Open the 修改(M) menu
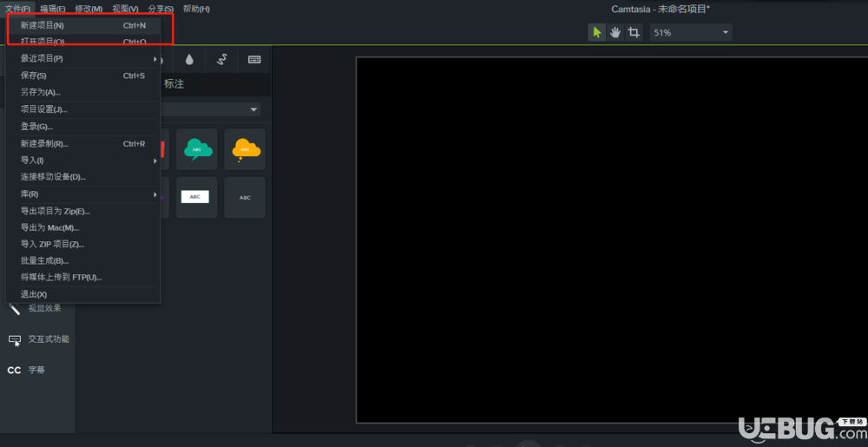Image resolution: width=868 pixels, height=447 pixels. coord(89,9)
